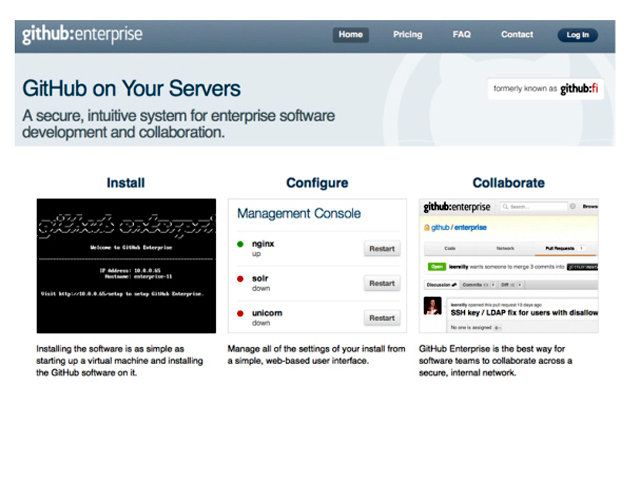Screen dimensions: 640x482
Task: Restart the unicorn service
Action: point(382,318)
